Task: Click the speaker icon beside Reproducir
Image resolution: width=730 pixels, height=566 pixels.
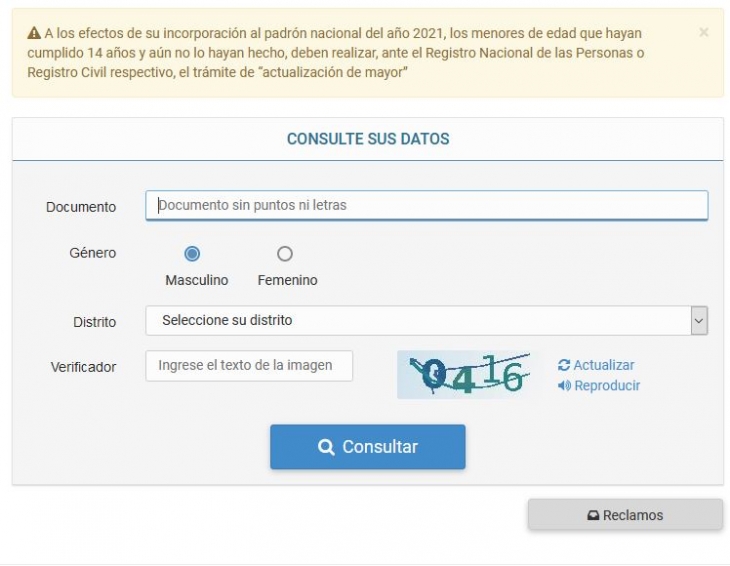Action: tap(564, 386)
